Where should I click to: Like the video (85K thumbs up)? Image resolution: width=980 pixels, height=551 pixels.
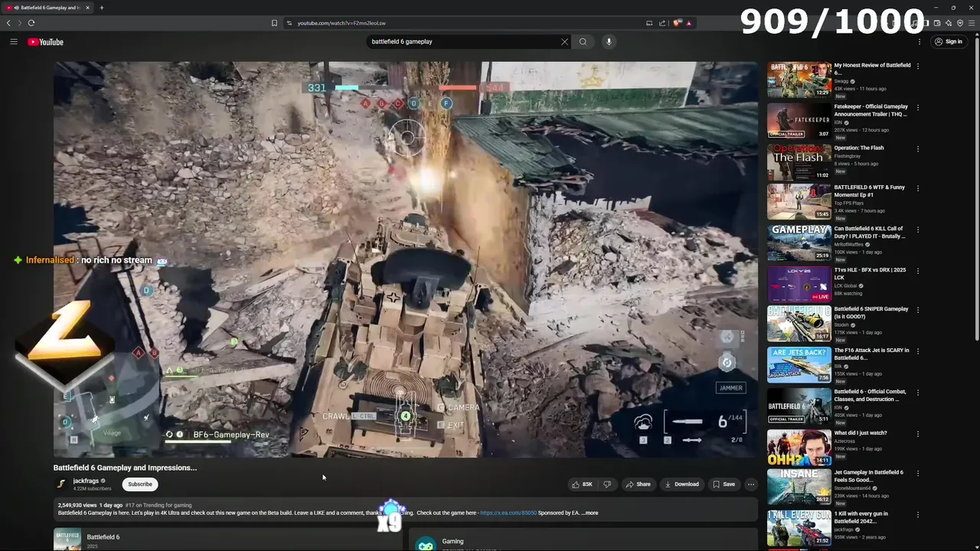(x=582, y=484)
